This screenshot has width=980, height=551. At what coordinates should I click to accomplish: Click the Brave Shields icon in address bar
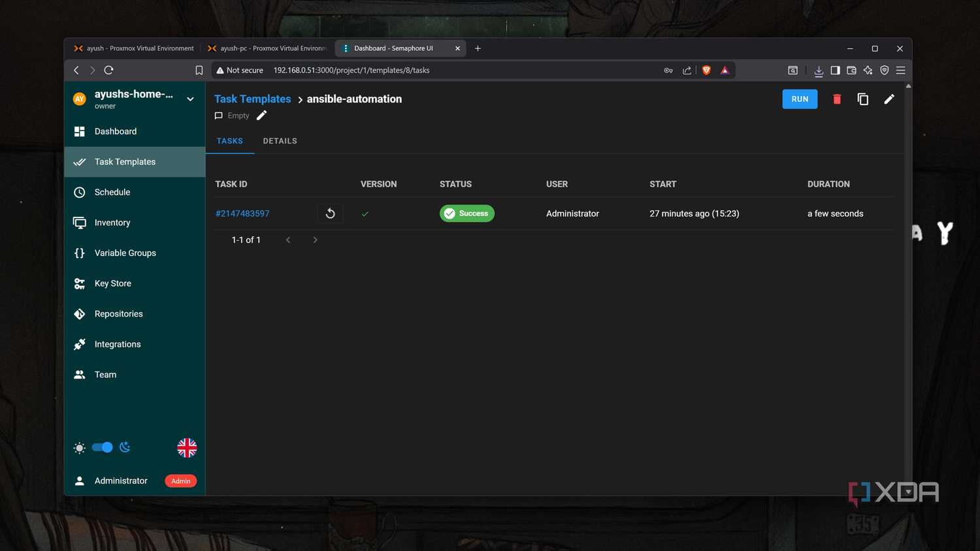[x=706, y=71]
